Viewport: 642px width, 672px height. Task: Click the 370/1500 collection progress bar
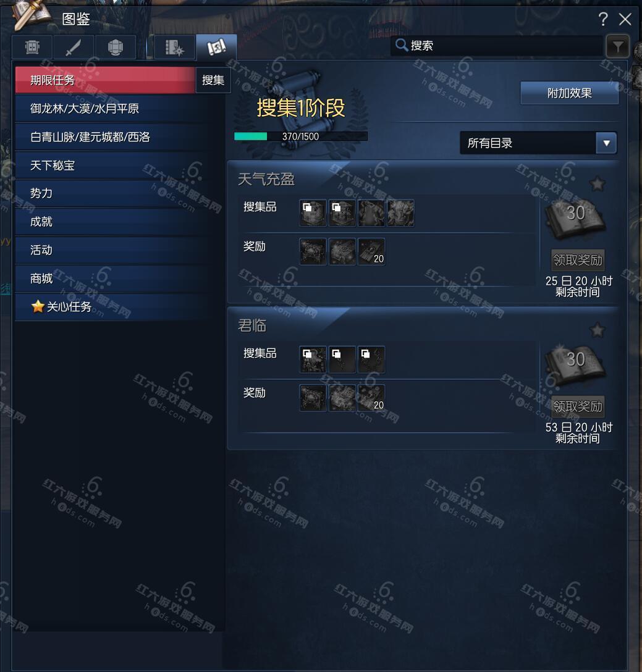click(301, 136)
